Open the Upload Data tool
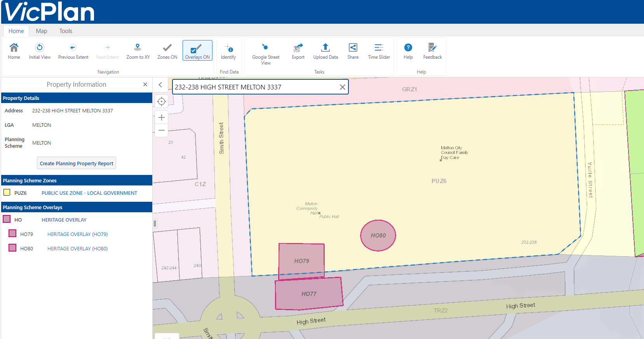The image size is (644, 339). click(325, 51)
